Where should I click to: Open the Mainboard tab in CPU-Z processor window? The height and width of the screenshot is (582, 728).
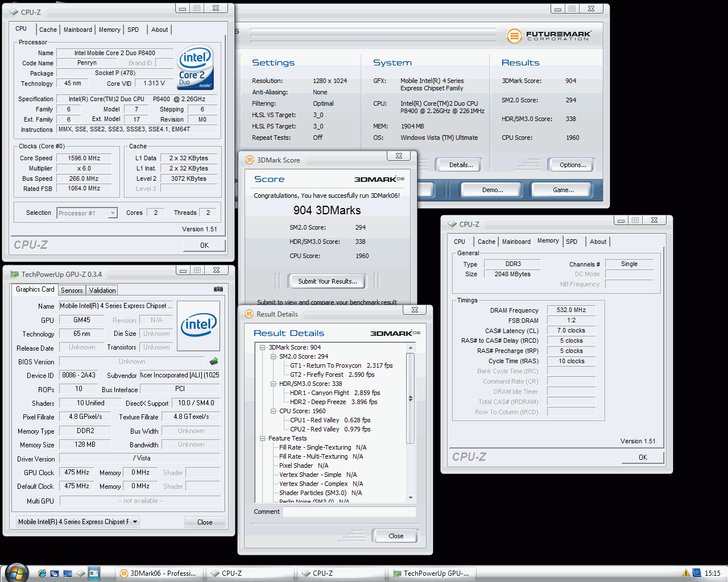click(x=78, y=30)
